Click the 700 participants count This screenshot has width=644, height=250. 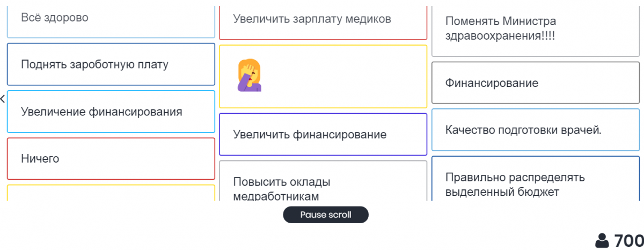tap(628, 240)
